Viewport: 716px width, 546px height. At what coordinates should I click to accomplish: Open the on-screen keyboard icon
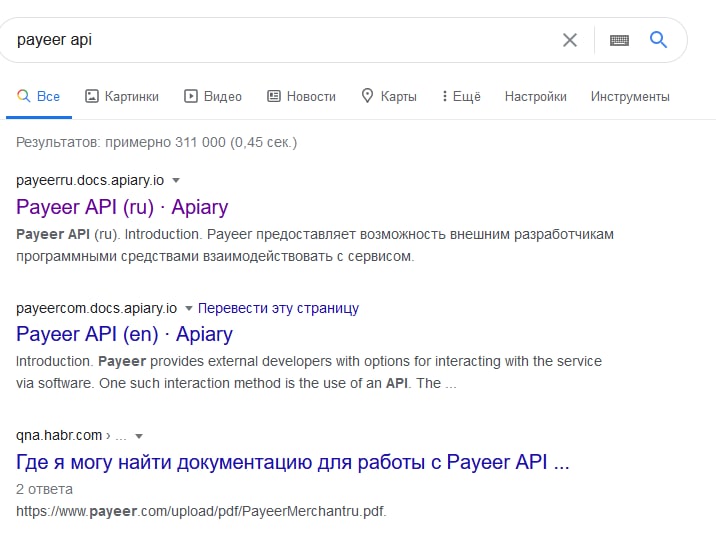pyautogui.click(x=619, y=40)
